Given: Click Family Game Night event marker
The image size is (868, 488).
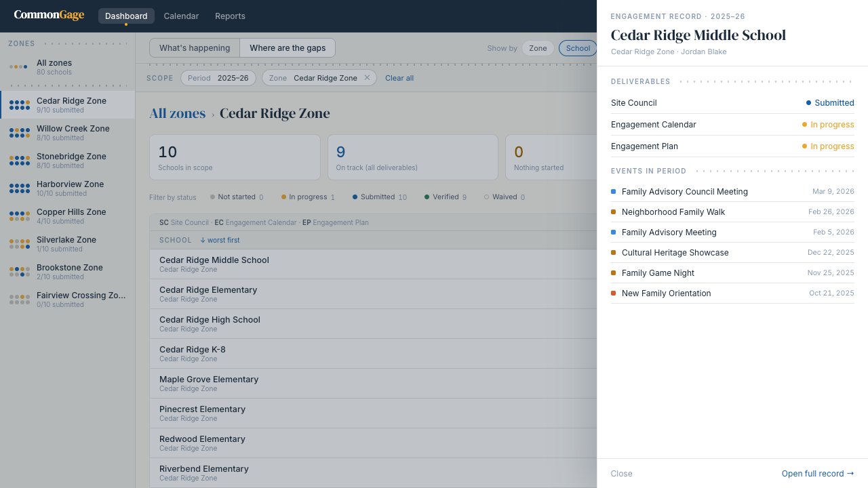Looking at the screenshot, I should click(x=614, y=273).
